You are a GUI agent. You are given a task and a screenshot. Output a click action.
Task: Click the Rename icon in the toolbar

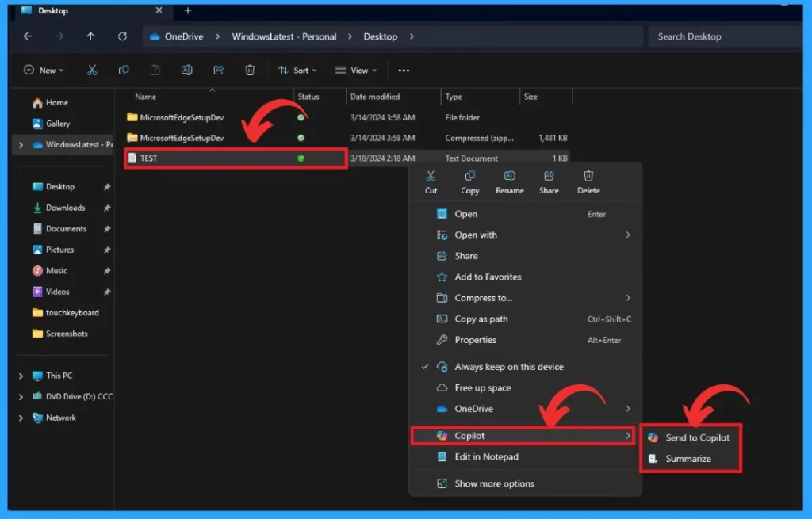click(x=187, y=70)
